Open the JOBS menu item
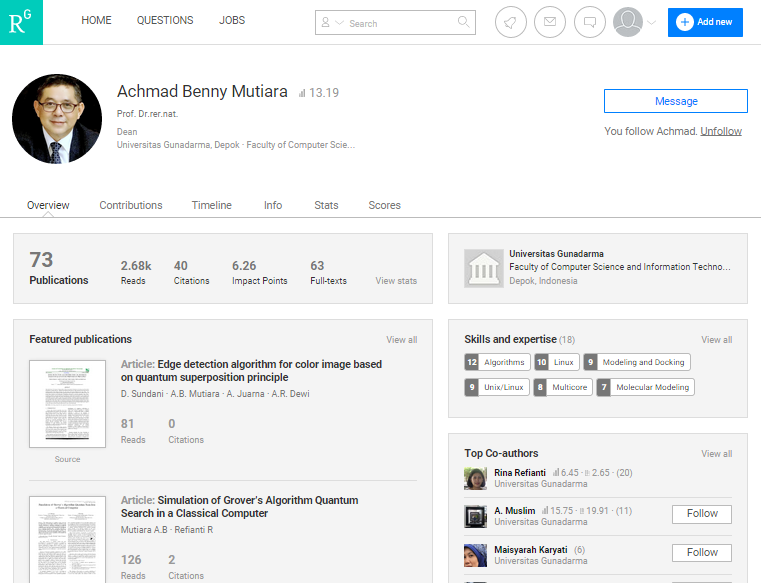The height and width of the screenshot is (583, 761). point(232,20)
